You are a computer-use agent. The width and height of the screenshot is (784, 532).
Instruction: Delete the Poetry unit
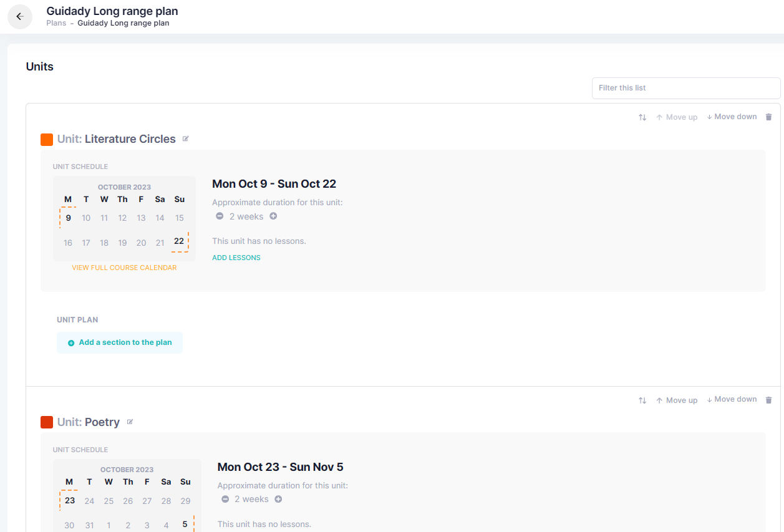[768, 399]
